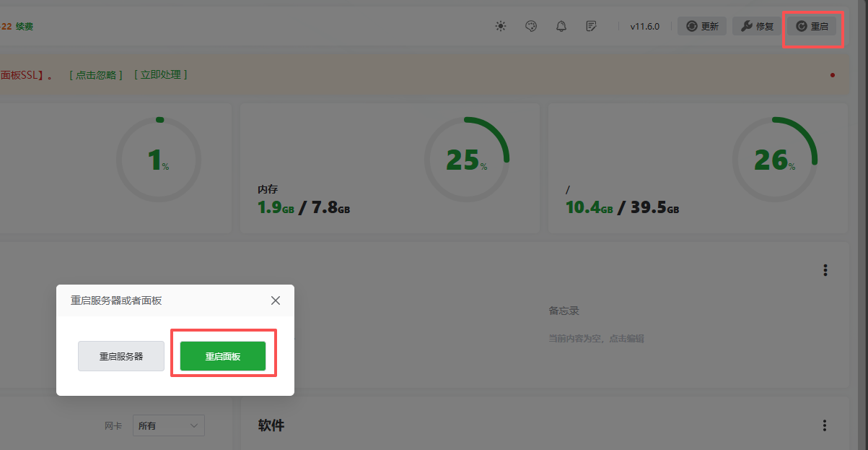
Task: Click the green 重启面板 button
Action: (223, 356)
